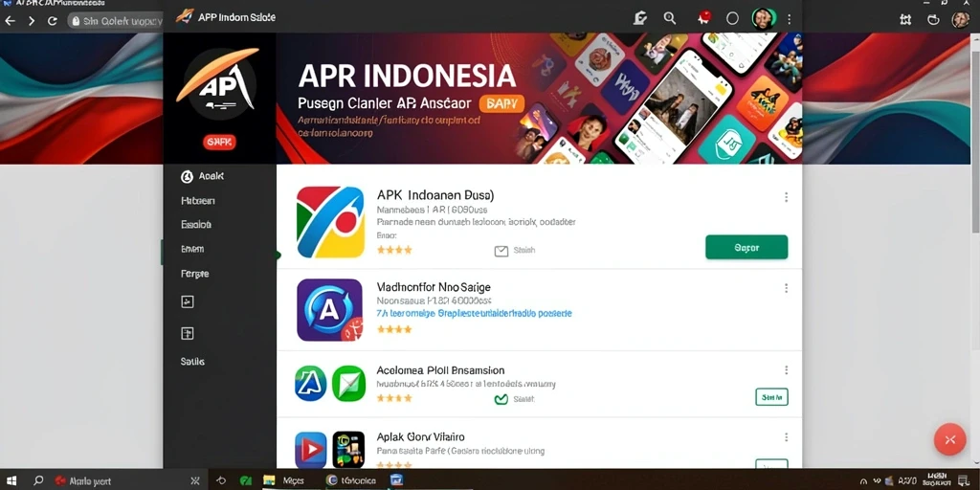Open the search magnifier in the app header
The height and width of the screenshot is (490, 980).
tap(669, 18)
